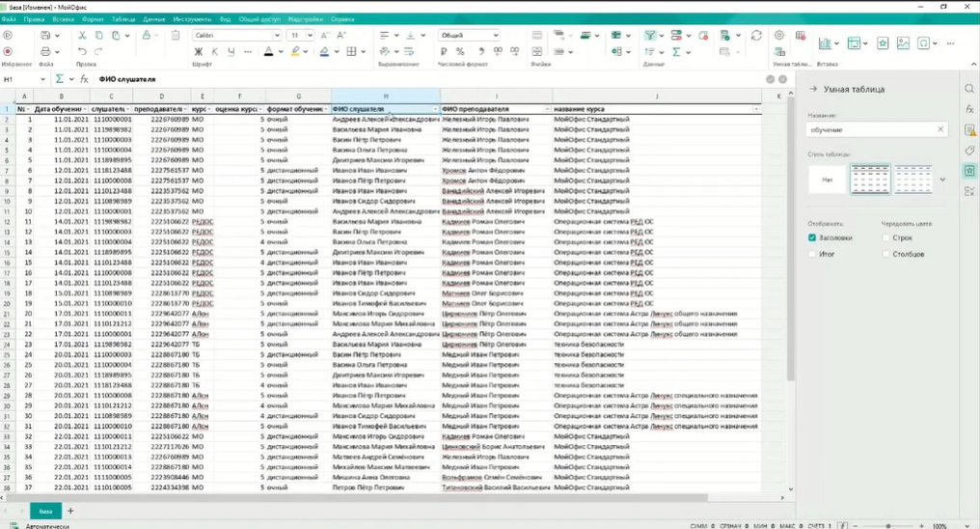Click the cell fill color swatch
Viewport: 980px width, 529px height.
324,52
